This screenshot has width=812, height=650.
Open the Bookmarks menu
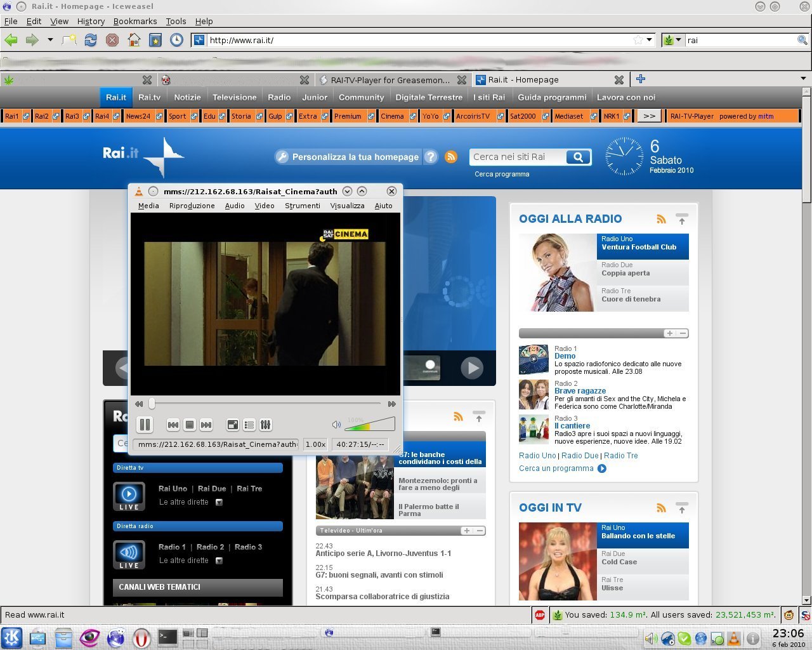click(134, 21)
